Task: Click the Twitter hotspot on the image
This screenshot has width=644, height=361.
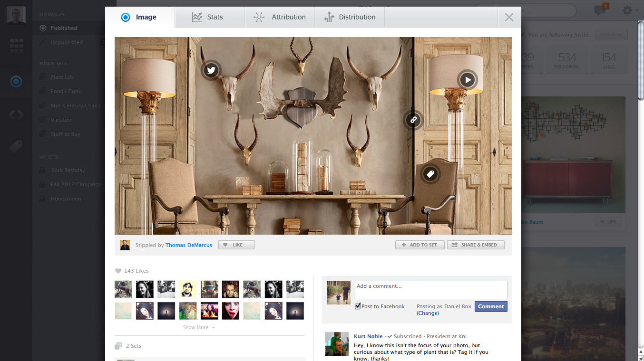Action: (211, 70)
